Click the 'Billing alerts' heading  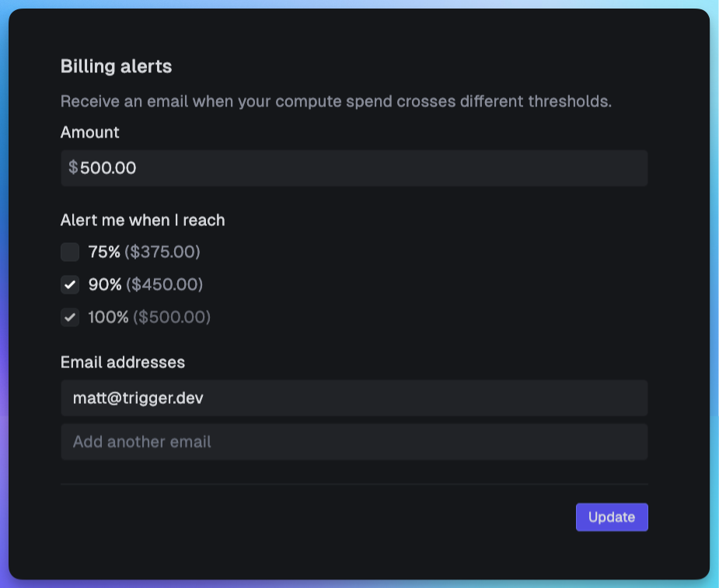point(115,66)
